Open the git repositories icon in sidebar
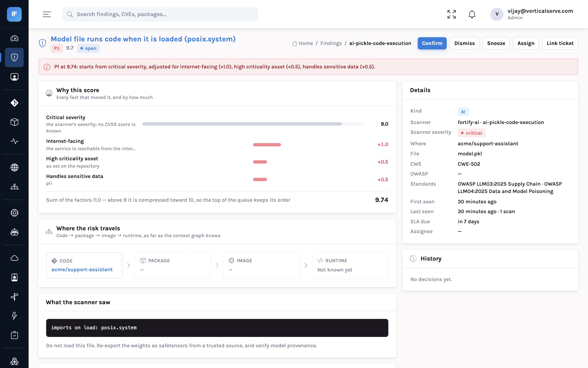The width and height of the screenshot is (588, 368). [x=14, y=103]
